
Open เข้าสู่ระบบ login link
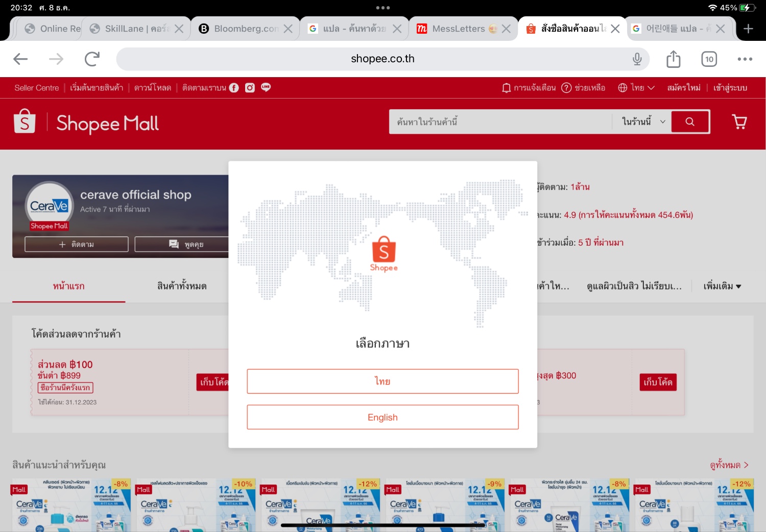click(x=730, y=88)
